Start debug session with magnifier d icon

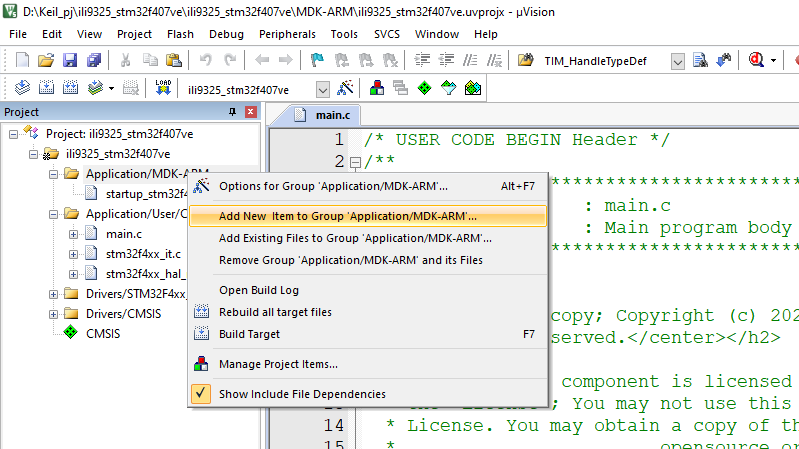pyautogui.click(x=756, y=60)
